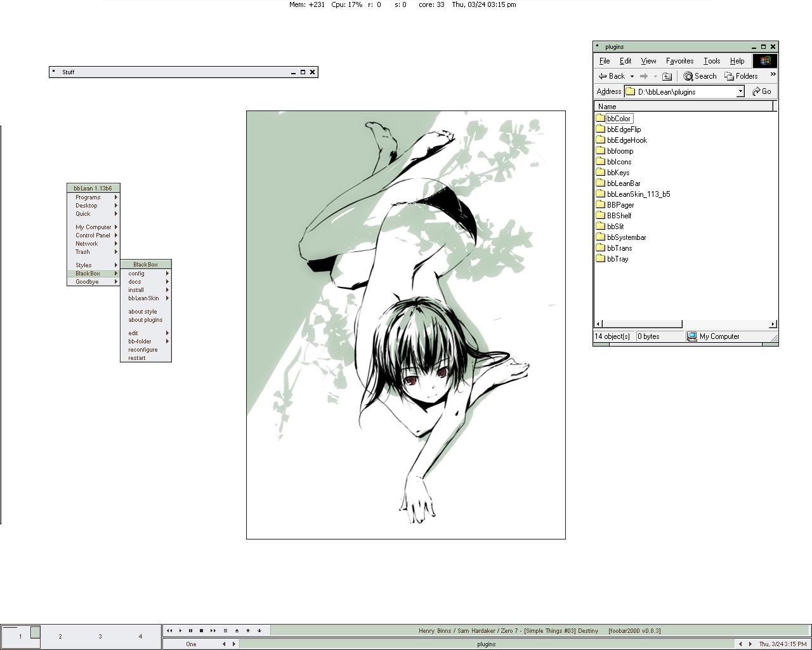Click the play button in toolbar
The height and width of the screenshot is (650, 812).
pos(180,630)
